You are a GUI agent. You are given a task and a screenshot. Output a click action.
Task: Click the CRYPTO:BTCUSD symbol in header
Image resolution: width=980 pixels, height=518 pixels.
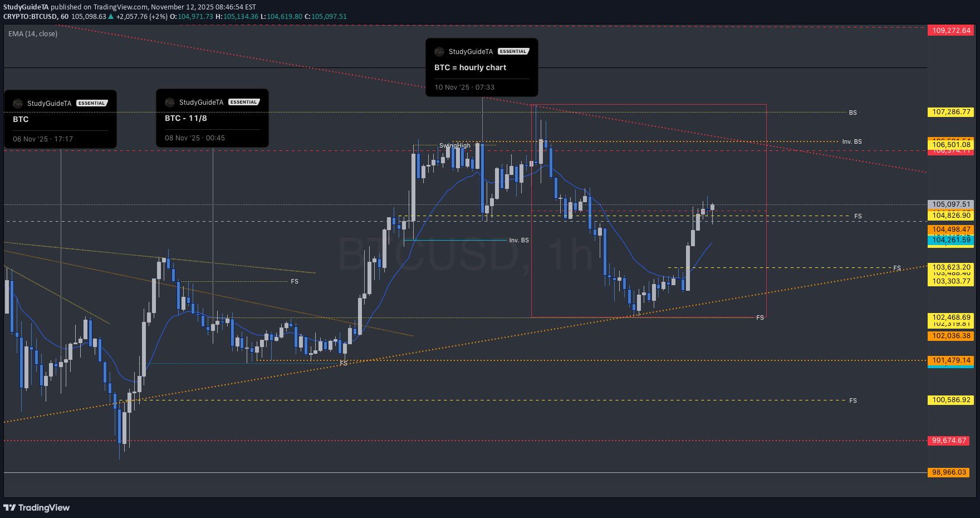30,17
